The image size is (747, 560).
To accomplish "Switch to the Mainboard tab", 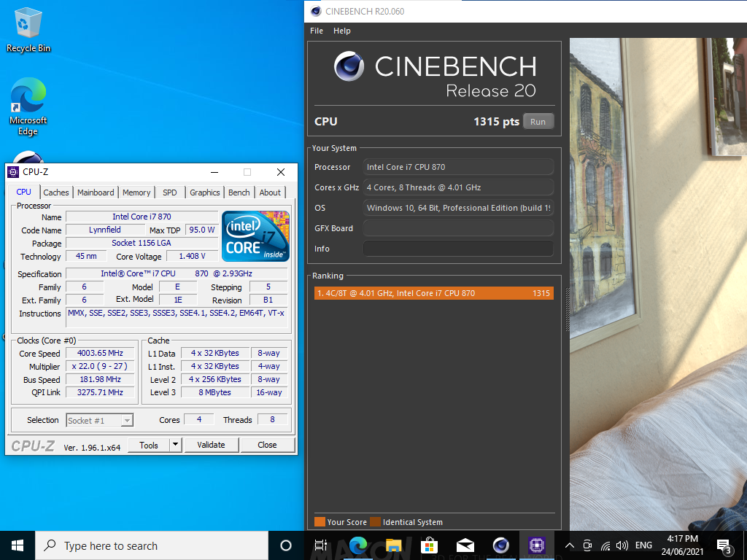I will pyautogui.click(x=96, y=192).
